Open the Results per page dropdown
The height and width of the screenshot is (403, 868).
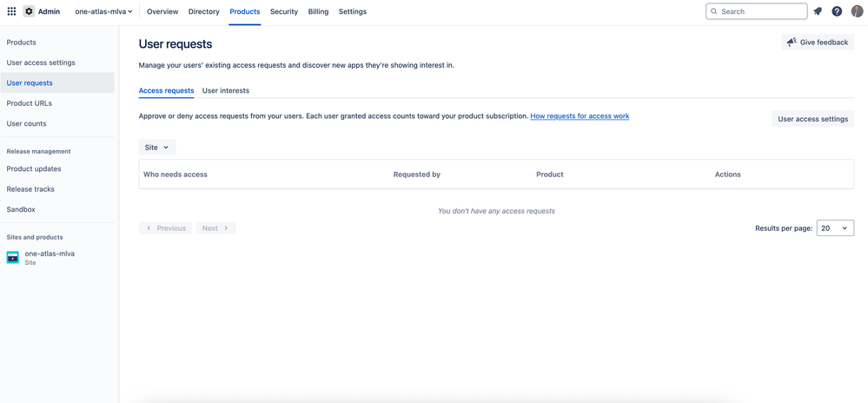click(x=835, y=228)
